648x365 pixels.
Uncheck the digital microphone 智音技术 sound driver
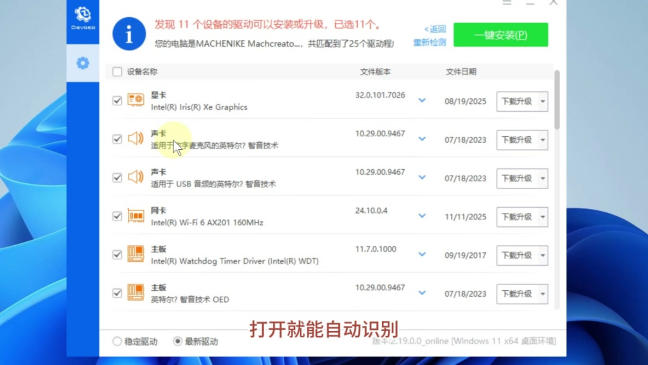(117, 139)
